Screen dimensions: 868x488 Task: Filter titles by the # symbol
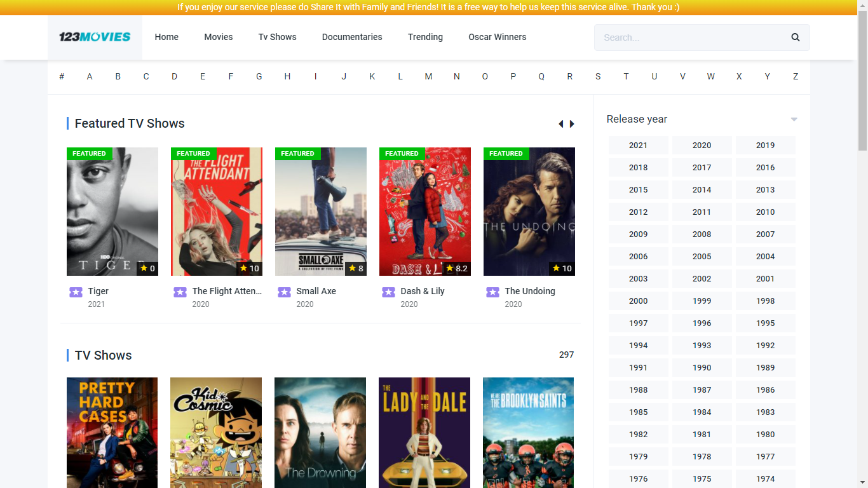point(62,76)
